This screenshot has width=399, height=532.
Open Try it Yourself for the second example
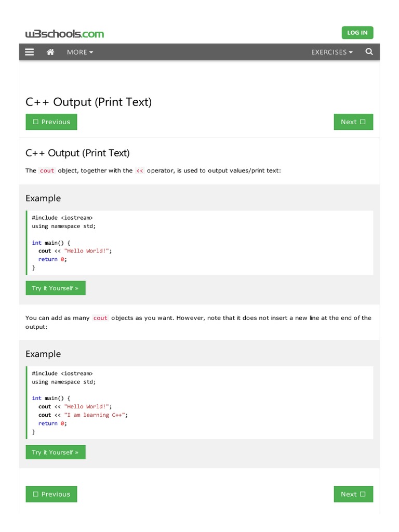tap(56, 453)
